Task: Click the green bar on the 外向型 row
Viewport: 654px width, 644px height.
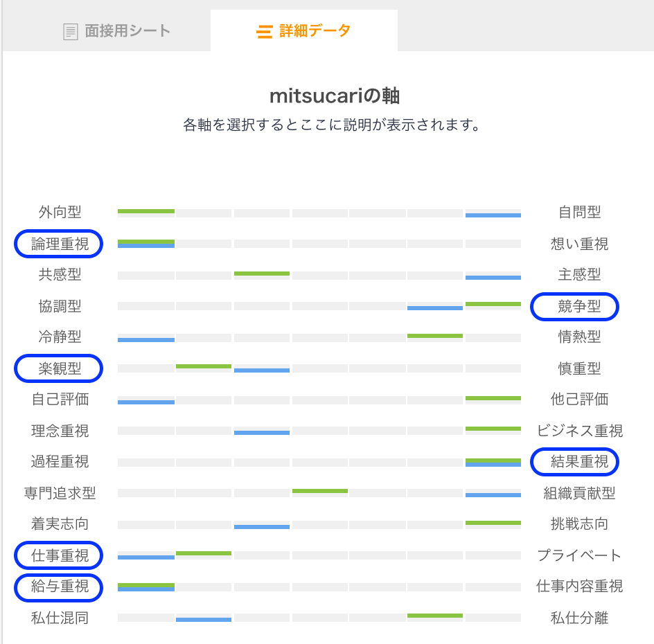Action: (x=146, y=209)
